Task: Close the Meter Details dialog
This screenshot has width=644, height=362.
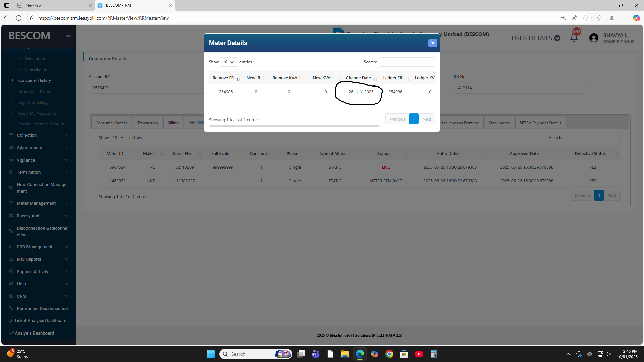Action: [x=432, y=43]
